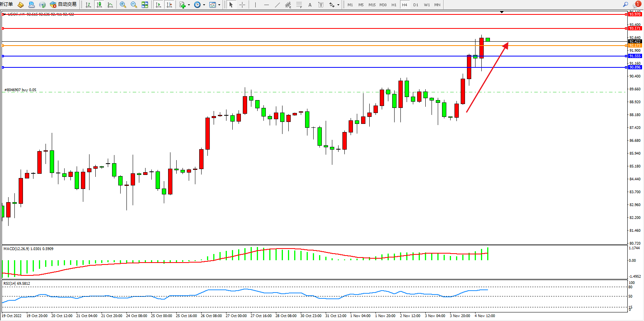This screenshot has width=644, height=321.
Task: Open the templates dropdown arrow
Action: [219, 5]
